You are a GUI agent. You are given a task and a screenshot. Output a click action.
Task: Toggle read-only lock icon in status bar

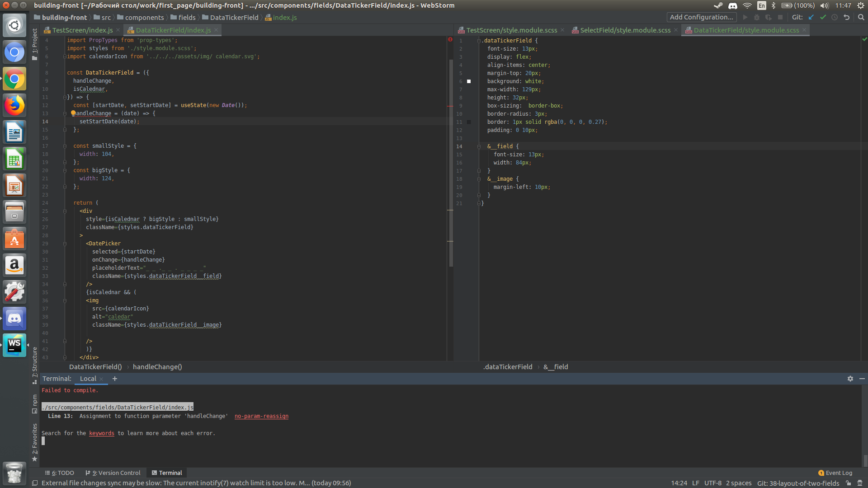849,483
